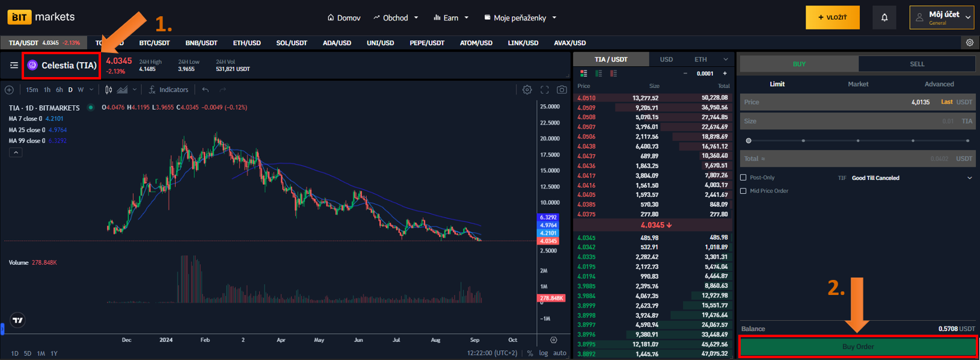Enable the Post-Only checkbox
The image size is (980, 360).
[x=743, y=178]
